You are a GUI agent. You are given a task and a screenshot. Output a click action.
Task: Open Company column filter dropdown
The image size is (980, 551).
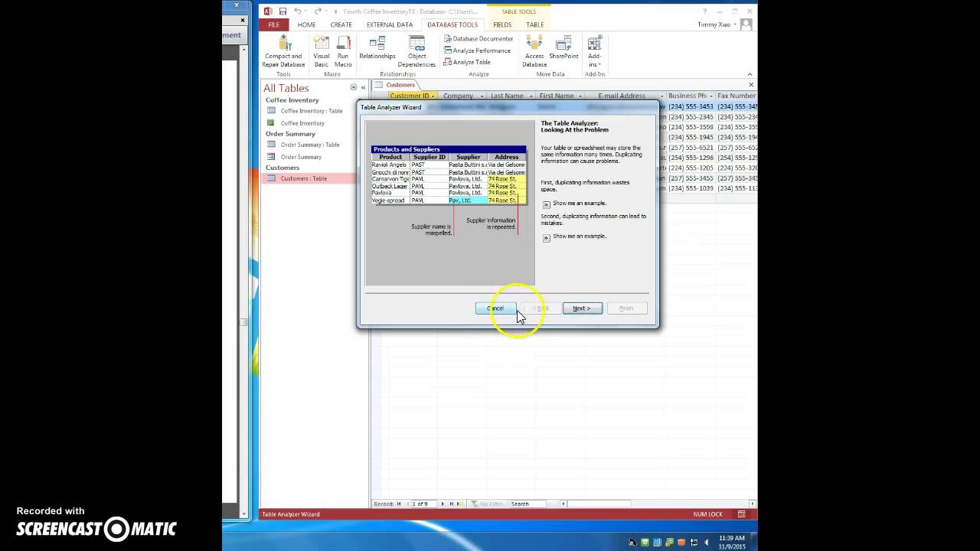pos(482,96)
